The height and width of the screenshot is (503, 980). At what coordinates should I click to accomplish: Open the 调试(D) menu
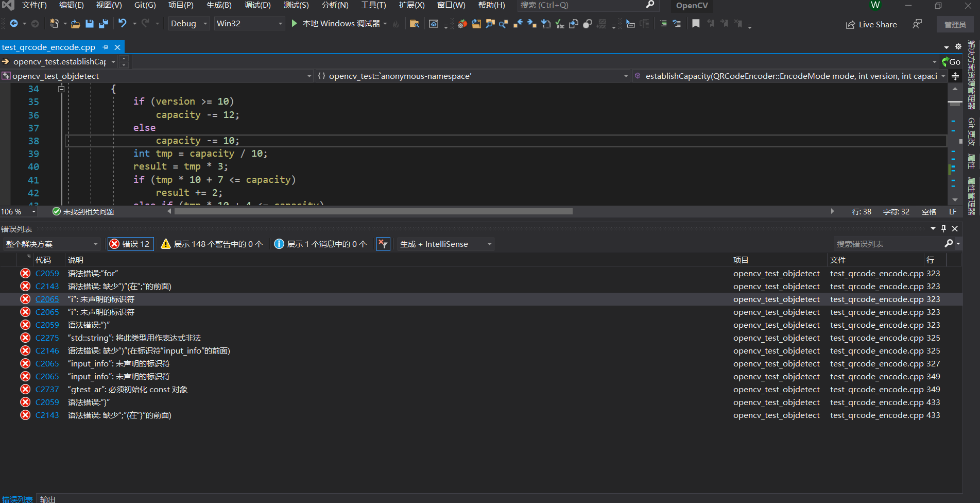point(258,5)
